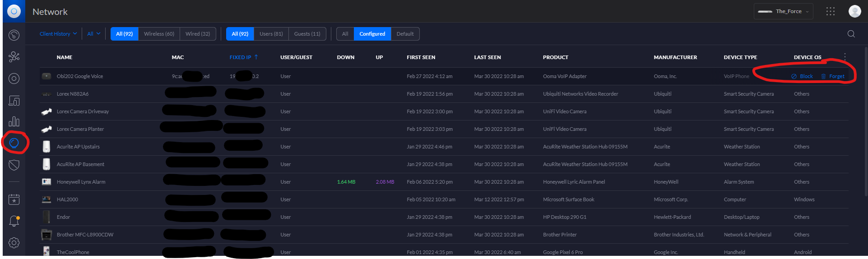The height and width of the screenshot is (259, 868).
Task: Filter clients by Wired (32)
Action: [198, 34]
